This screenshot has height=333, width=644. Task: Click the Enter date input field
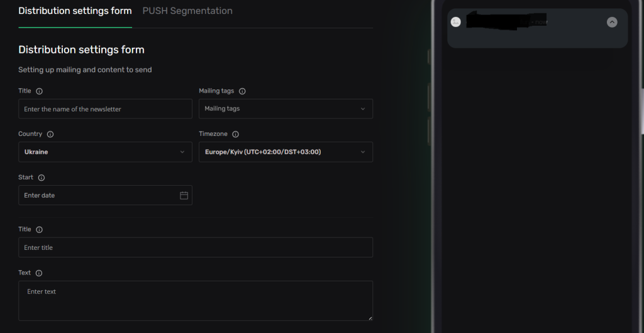(97, 196)
